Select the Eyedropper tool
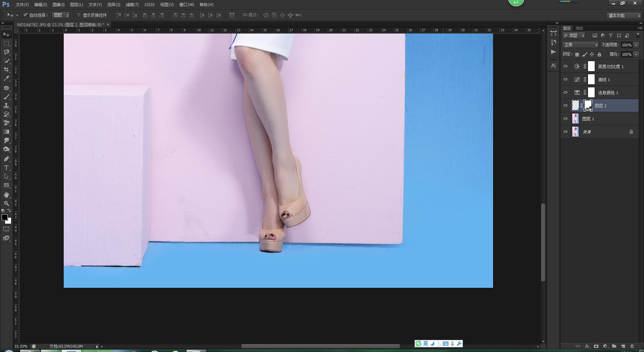This screenshot has height=352, width=644. (6, 78)
